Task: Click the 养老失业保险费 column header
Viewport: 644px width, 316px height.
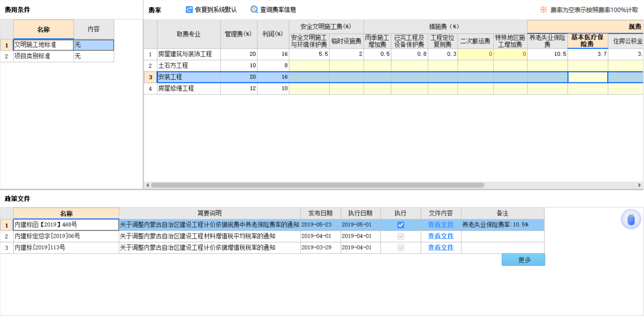Action: point(547,41)
